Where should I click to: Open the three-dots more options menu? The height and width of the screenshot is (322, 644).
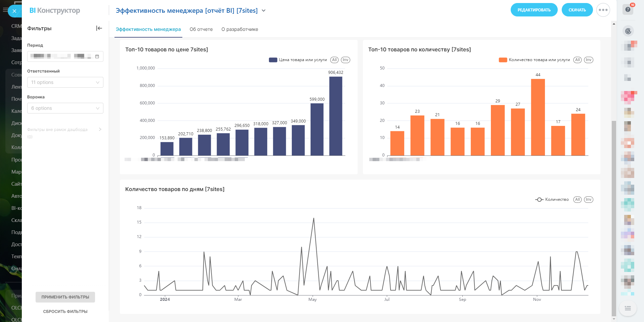[x=603, y=10]
